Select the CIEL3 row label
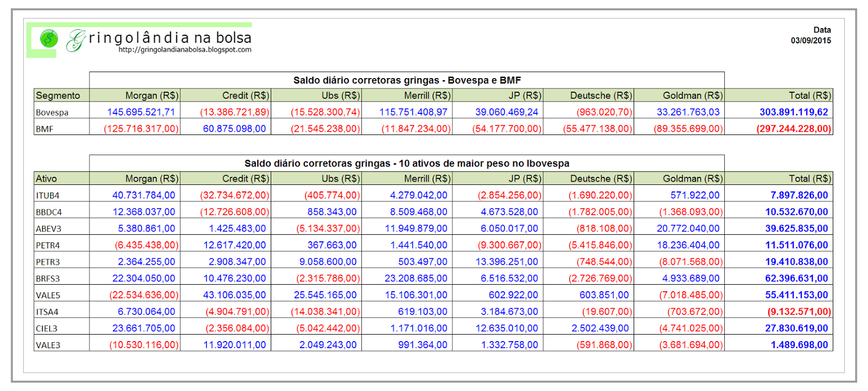868x391 pixels. click(47, 329)
